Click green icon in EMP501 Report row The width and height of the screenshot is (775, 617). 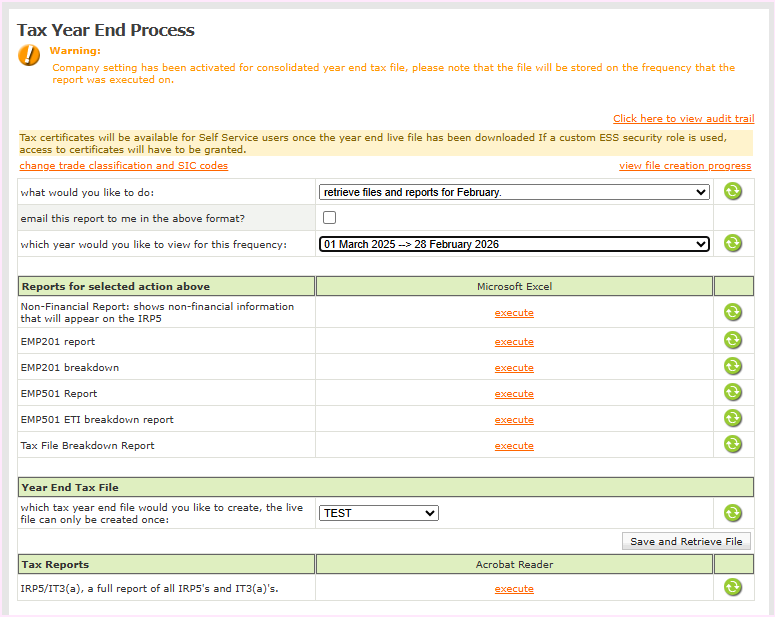[x=733, y=392]
